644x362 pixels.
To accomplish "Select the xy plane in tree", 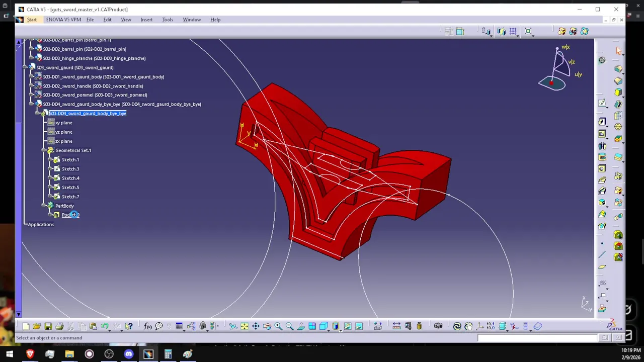I will tap(63, 123).
